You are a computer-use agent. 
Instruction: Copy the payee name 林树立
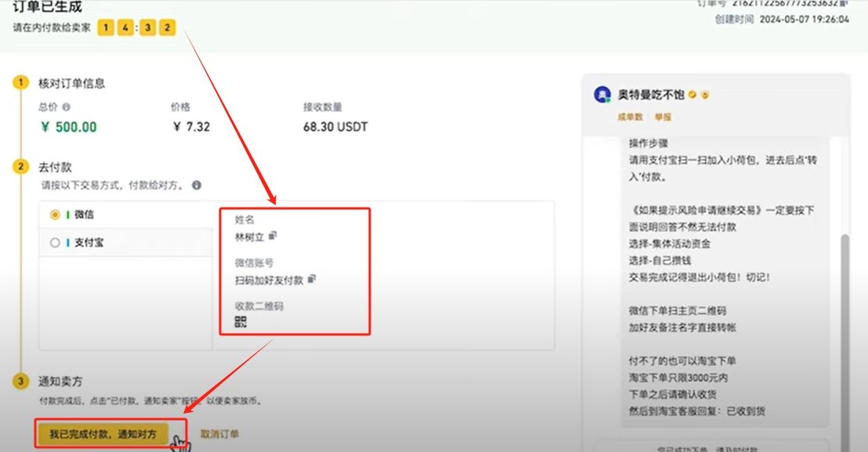point(273,235)
